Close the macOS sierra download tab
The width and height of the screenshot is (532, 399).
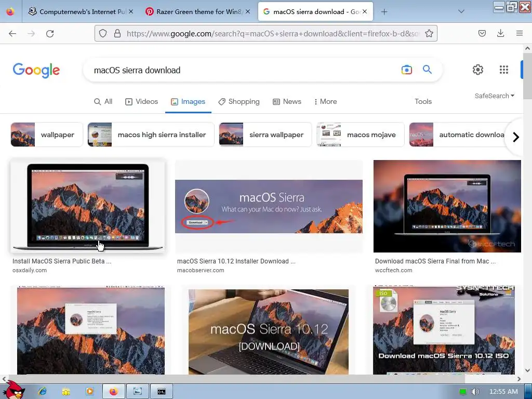365,11
